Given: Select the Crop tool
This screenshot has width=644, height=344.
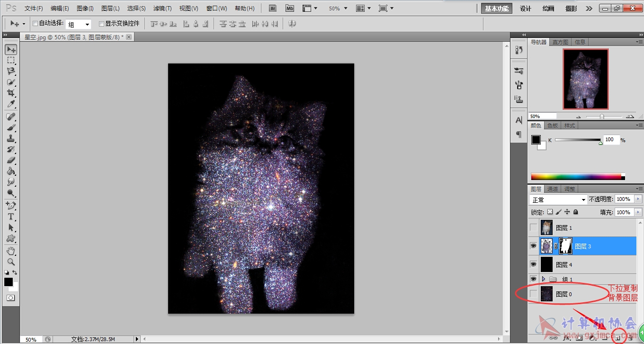Looking at the screenshot, I should [11, 93].
